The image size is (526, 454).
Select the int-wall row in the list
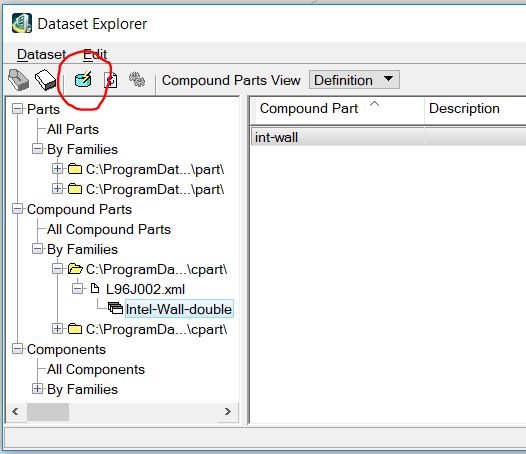pos(388,137)
